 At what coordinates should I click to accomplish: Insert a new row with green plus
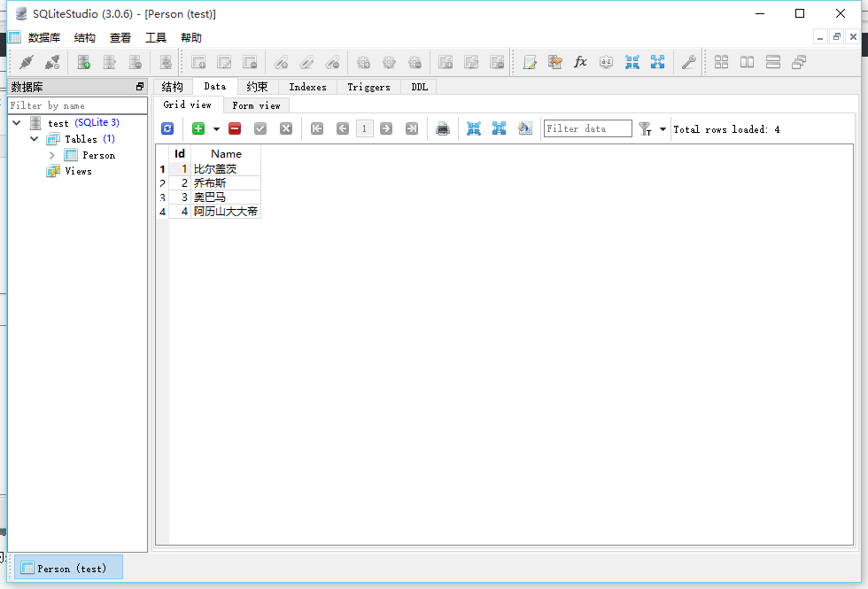[x=198, y=129]
